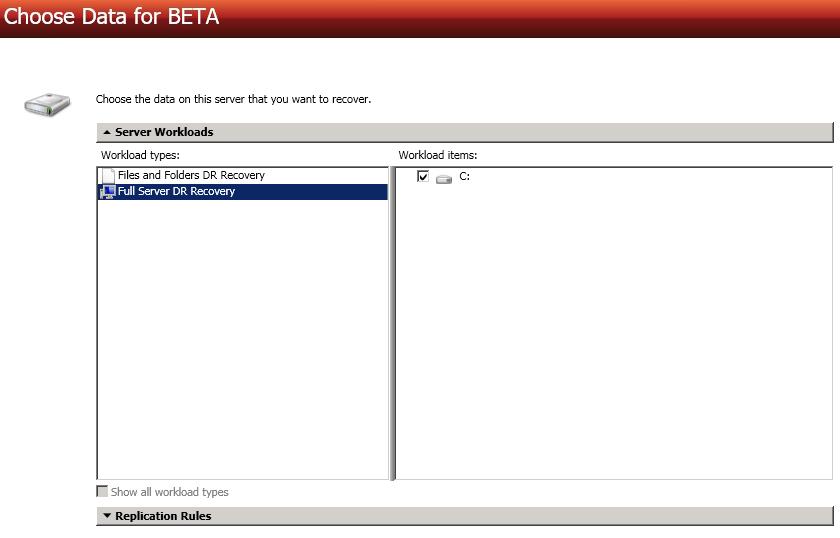Click empty space in the Workload items list

(x=612, y=330)
